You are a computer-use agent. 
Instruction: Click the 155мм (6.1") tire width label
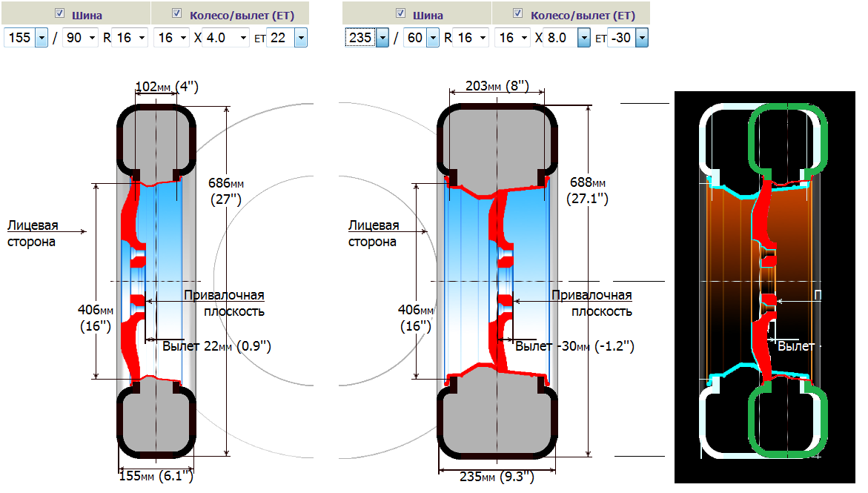click(x=156, y=476)
